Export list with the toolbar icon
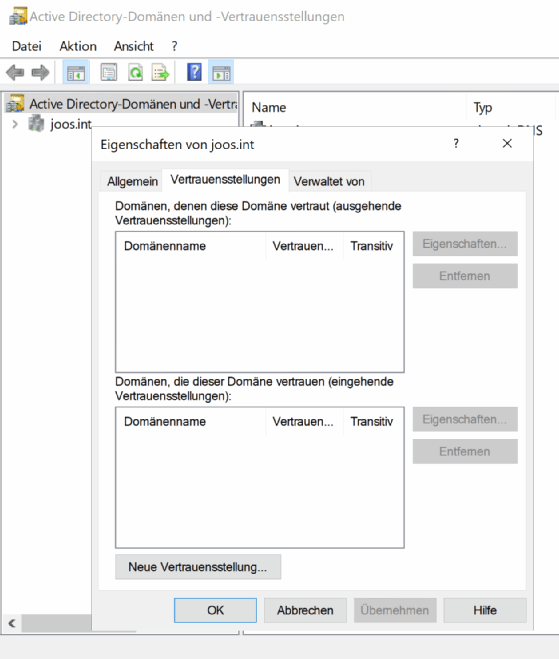This screenshot has height=659, width=559. tap(161, 73)
